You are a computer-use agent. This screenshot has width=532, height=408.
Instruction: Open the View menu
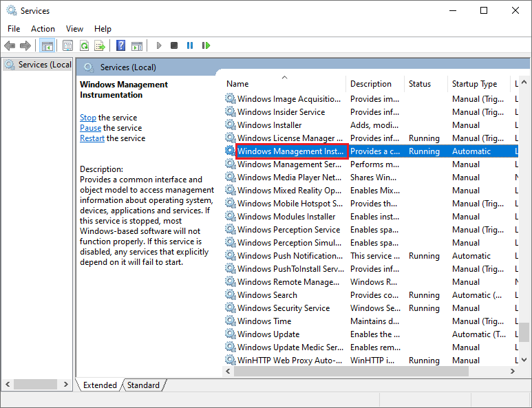tap(74, 29)
